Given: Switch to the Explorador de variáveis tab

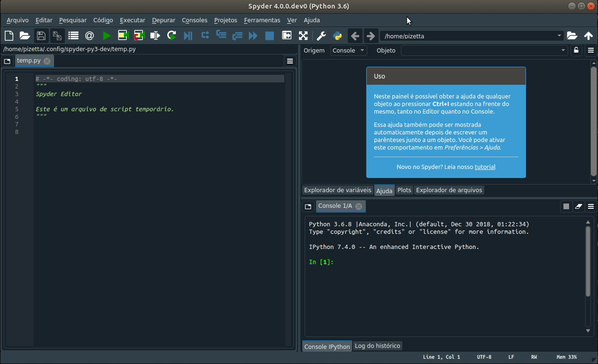Looking at the screenshot, I should tap(337, 190).
